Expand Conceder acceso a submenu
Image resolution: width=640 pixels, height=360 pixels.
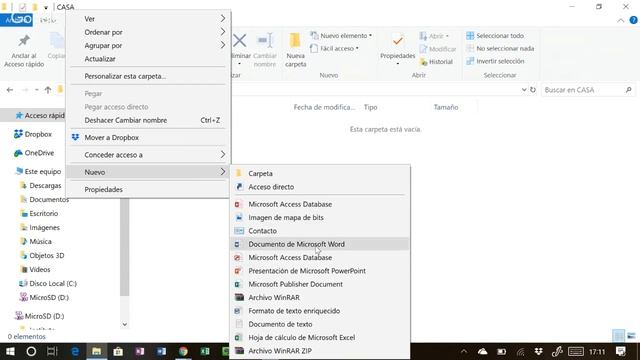[148, 155]
